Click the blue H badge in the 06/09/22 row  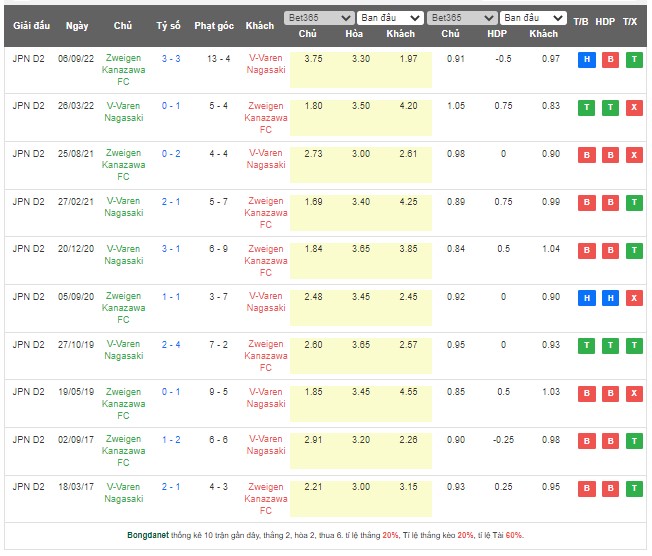point(586,60)
